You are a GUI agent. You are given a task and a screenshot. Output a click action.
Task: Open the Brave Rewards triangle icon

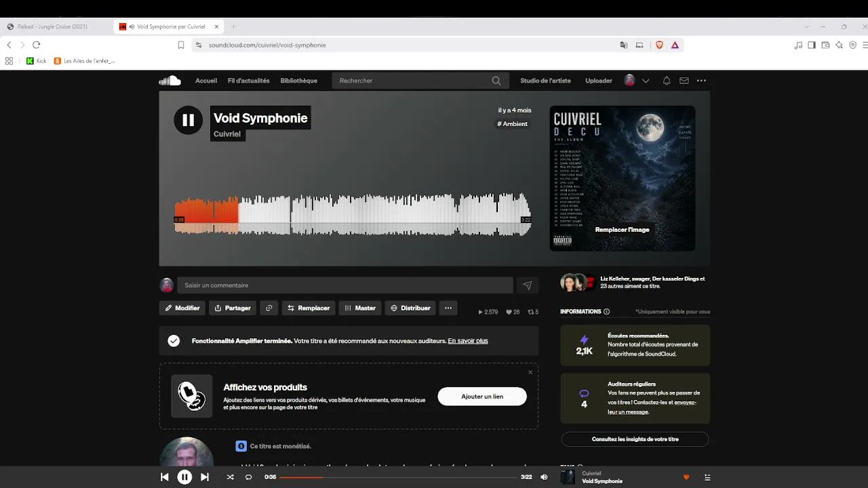(675, 45)
